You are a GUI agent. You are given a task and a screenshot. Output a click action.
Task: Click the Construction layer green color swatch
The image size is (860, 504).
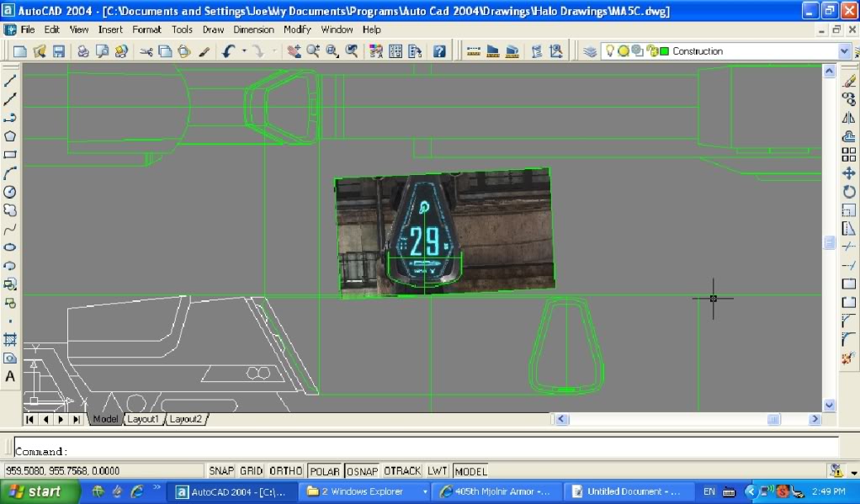tap(664, 51)
